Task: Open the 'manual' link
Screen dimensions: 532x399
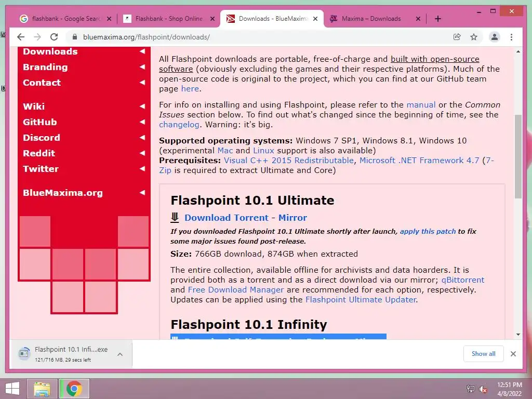Action: 421,105
